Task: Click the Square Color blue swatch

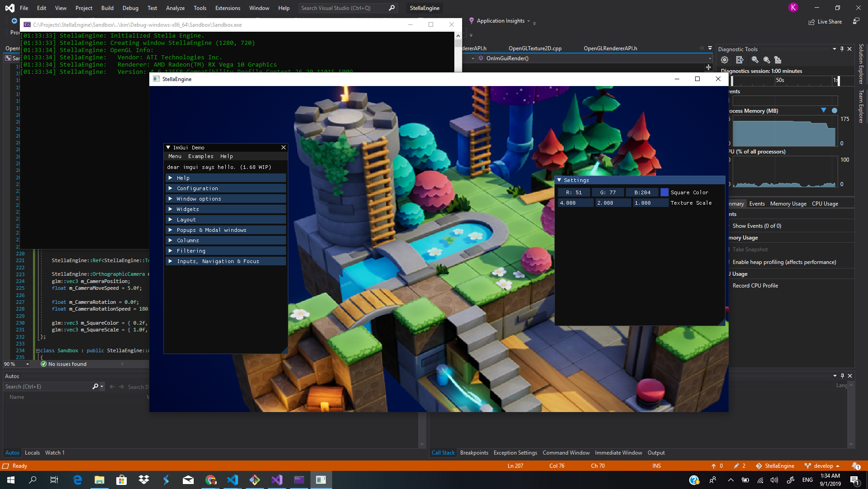Action: point(664,192)
